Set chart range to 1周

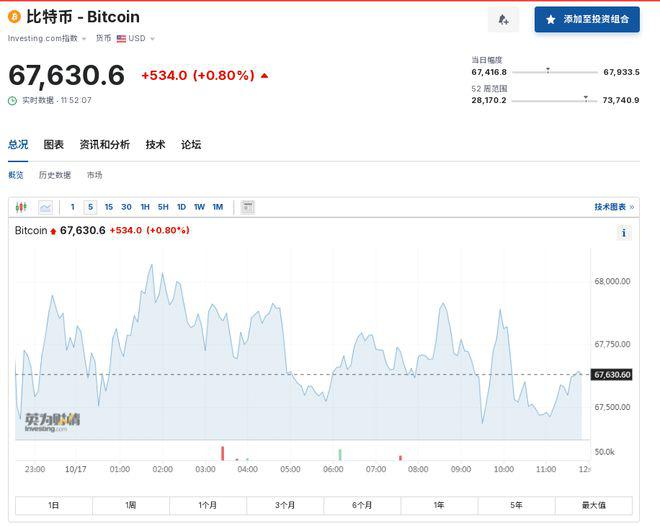pyautogui.click(x=130, y=505)
